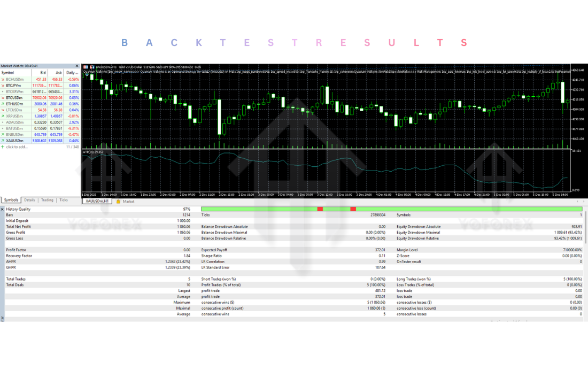This screenshot has width=588, height=385.
Task: Switch to the Ticks tab
Action: click(63, 200)
